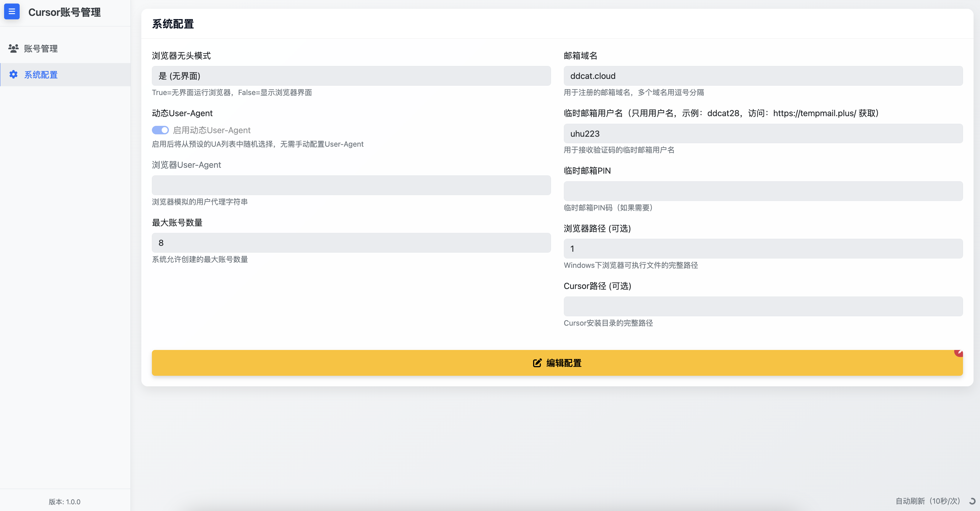
Task: Click the 临时邮箱用户名 field showing uhu223
Action: 763,133
